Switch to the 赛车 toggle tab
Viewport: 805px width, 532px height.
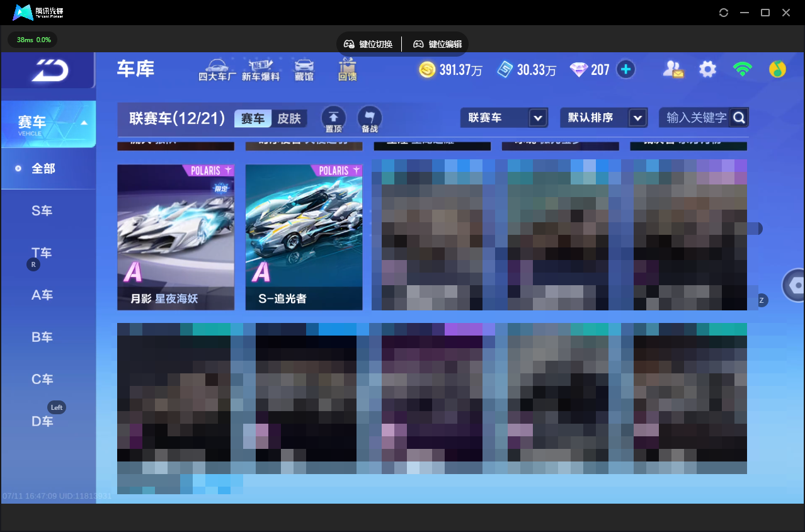coord(253,118)
